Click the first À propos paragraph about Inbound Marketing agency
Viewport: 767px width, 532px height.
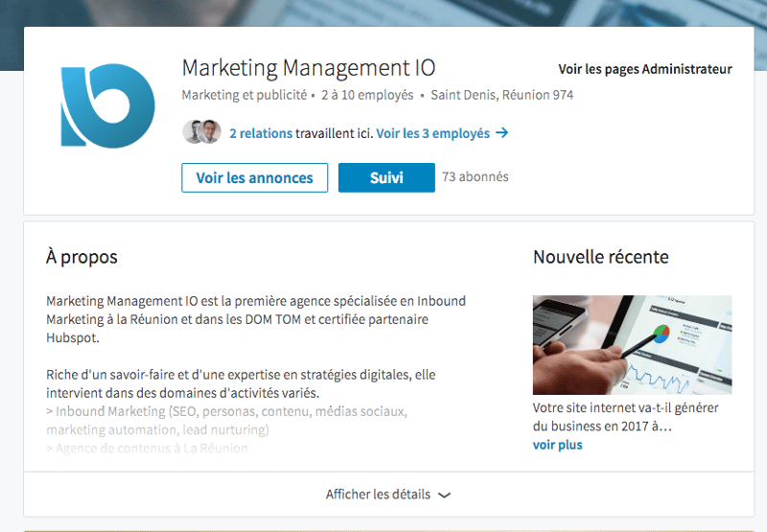tap(256, 319)
